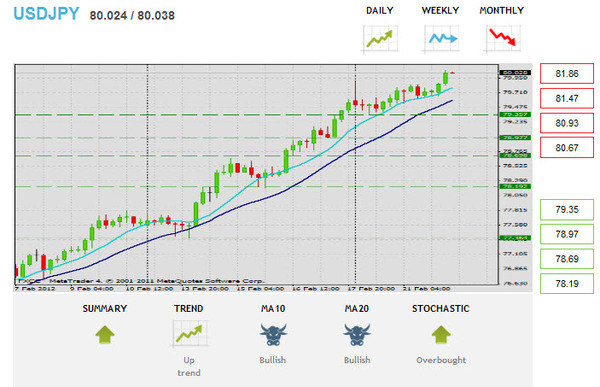Select the MONTHLY timeframe label

(x=502, y=11)
